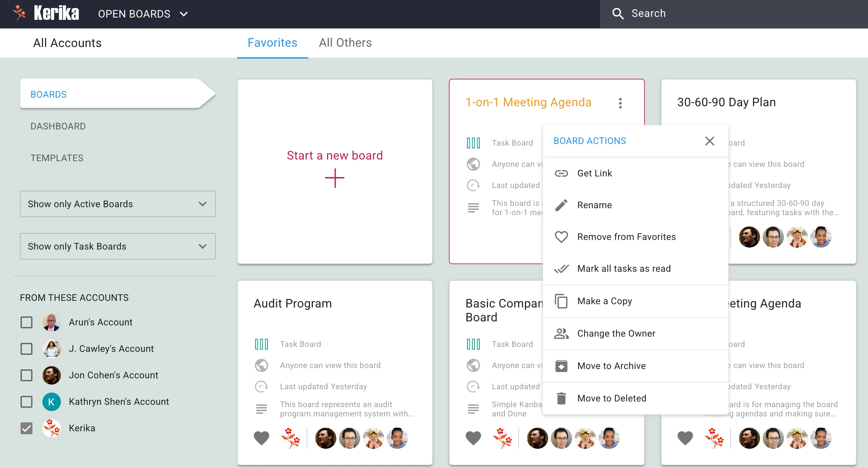Toggle the favorite heart on Basic Company Board

tap(473, 438)
